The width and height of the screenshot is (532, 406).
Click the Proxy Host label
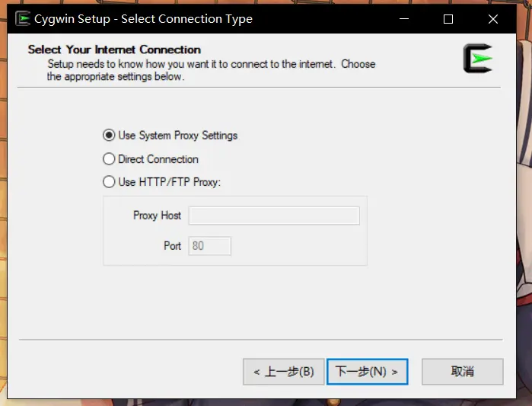(x=157, y=216)
